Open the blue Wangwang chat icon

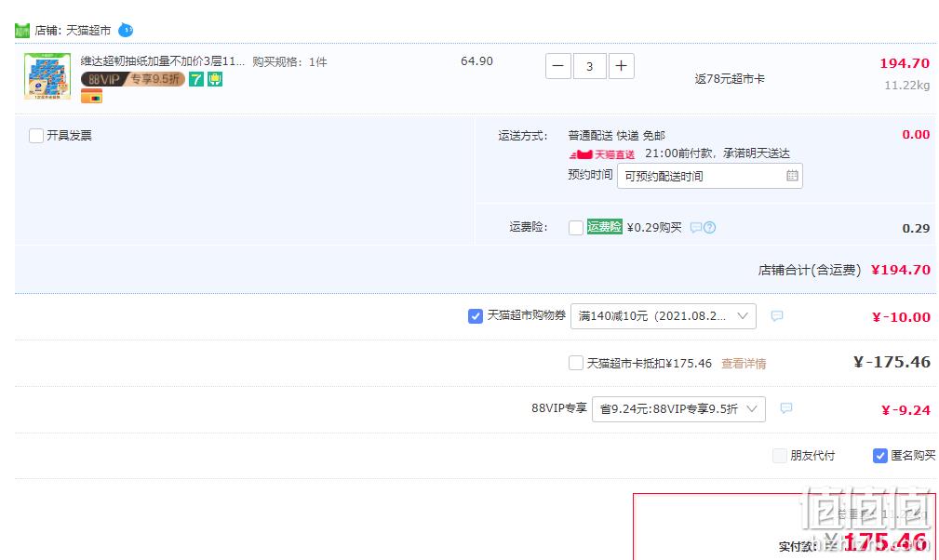tap(126, 30)
